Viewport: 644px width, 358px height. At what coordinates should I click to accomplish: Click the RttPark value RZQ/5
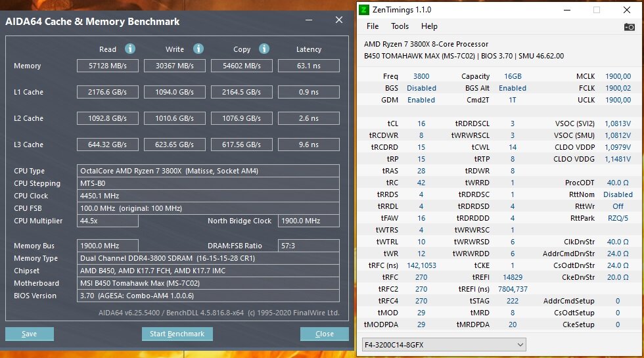pos(618,218)
